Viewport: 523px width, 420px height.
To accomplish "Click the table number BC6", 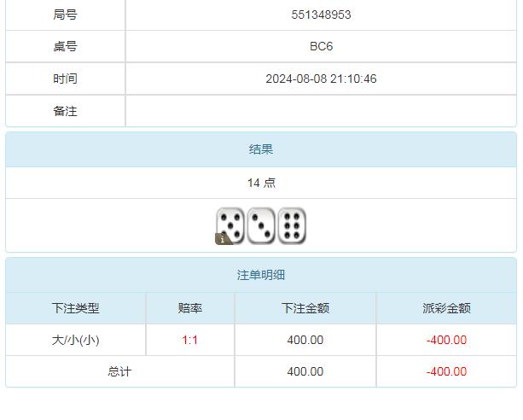I will [x=321, y=46].
